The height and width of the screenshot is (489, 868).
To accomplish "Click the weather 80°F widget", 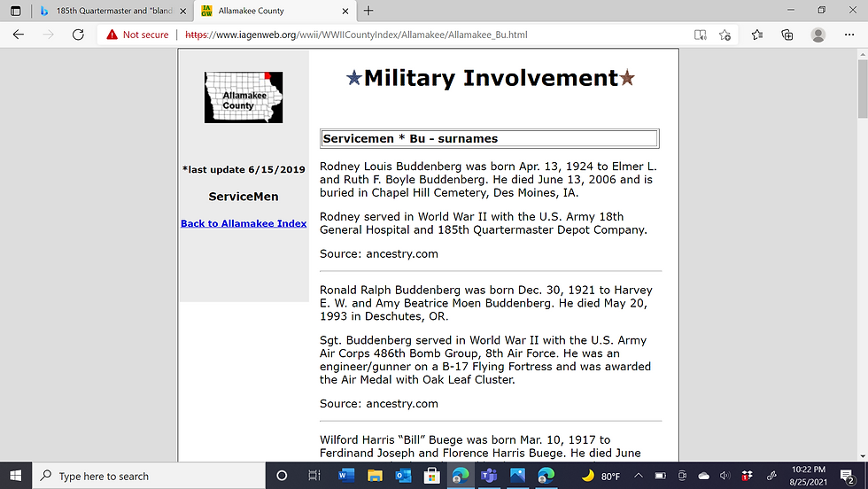I will pyautogui.click(x=601, y=476).
